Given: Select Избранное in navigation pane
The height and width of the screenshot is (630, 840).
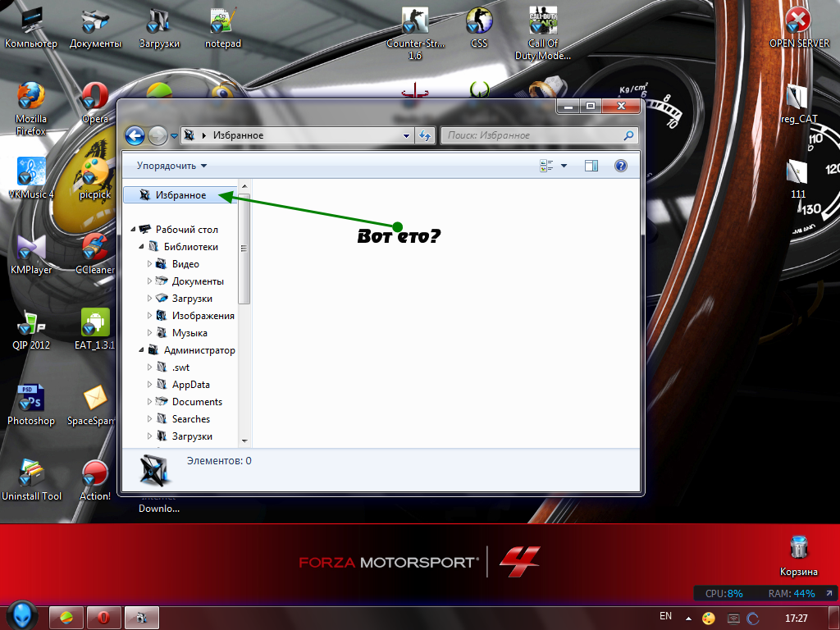Looking at the screenshot, I should tap(180, 195).
